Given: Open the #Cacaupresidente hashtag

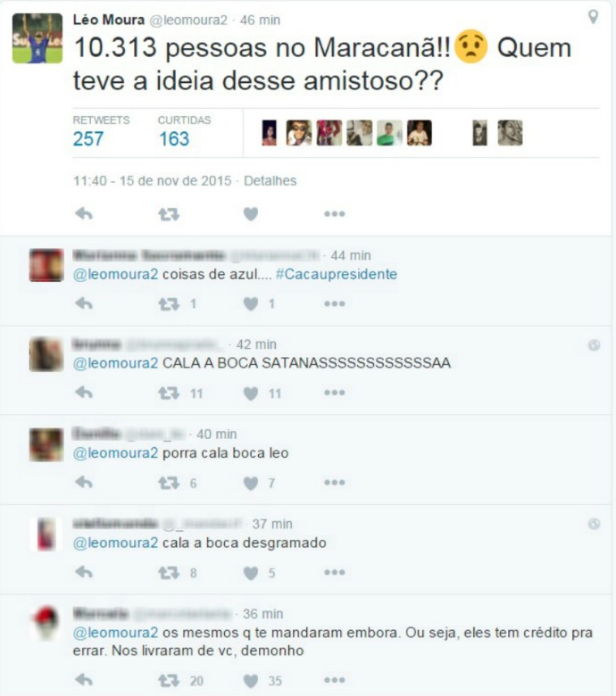Looking at the screenshot, I should click(x=337, y=274).
